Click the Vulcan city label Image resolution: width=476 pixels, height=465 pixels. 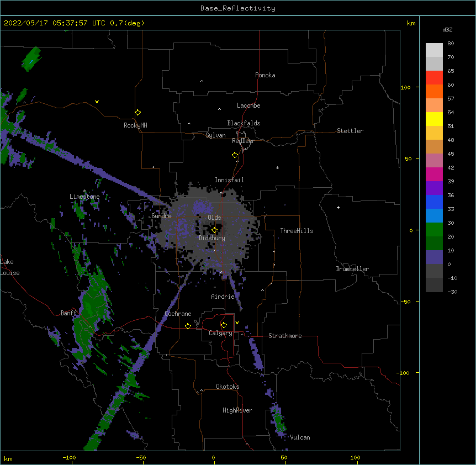300,437
